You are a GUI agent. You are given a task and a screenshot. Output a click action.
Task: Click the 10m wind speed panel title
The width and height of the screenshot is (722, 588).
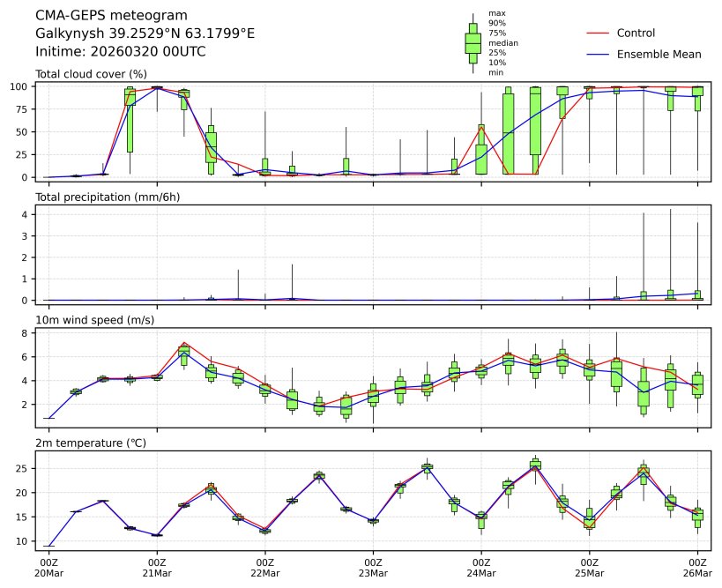94,320
